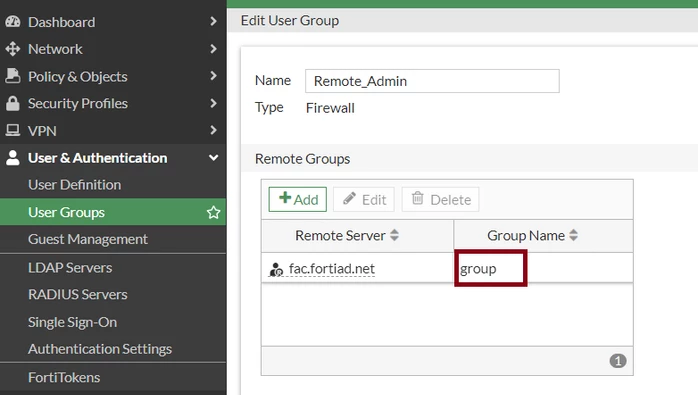
Task: Expand the Network menu chevron
Action: 213,49
